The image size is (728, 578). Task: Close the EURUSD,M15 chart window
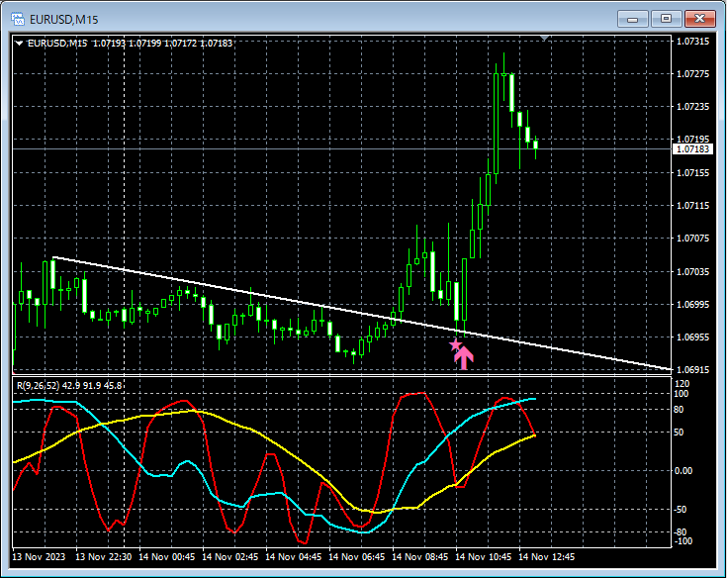[699, 19]
